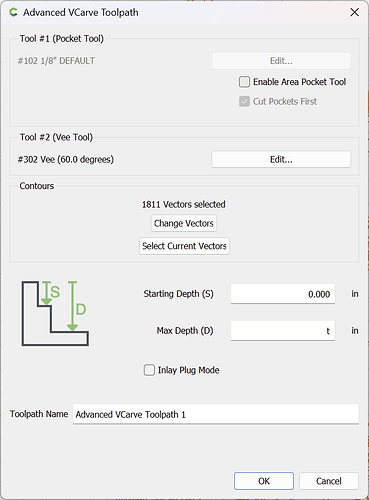Click the 'in' unit beside Max Depth

(355, 331)
